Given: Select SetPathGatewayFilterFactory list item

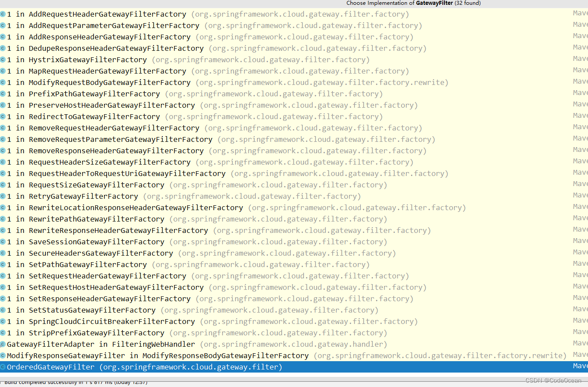Looking at the screenshot, I should click(294, 264).
